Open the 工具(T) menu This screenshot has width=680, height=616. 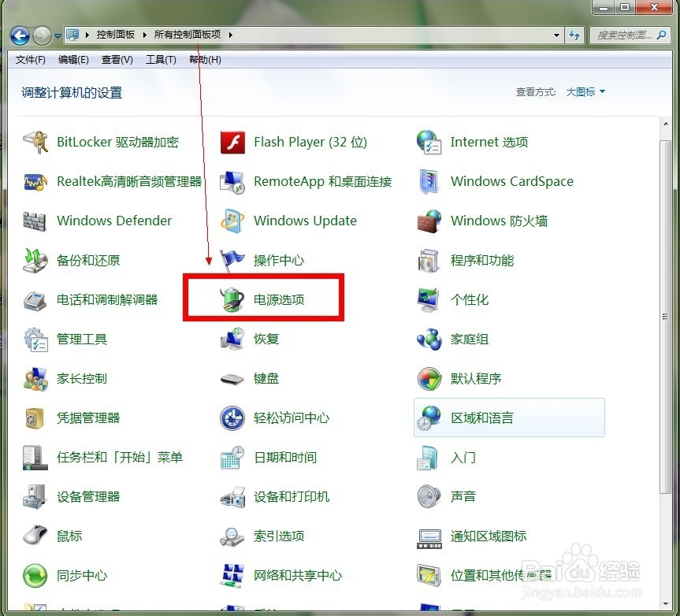[x=161, y=60]
